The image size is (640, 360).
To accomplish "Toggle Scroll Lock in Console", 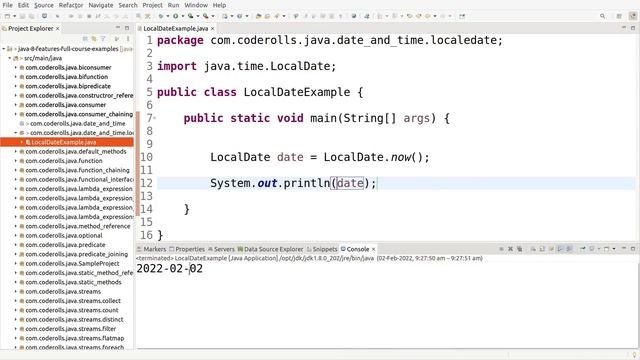I will 542,249.
